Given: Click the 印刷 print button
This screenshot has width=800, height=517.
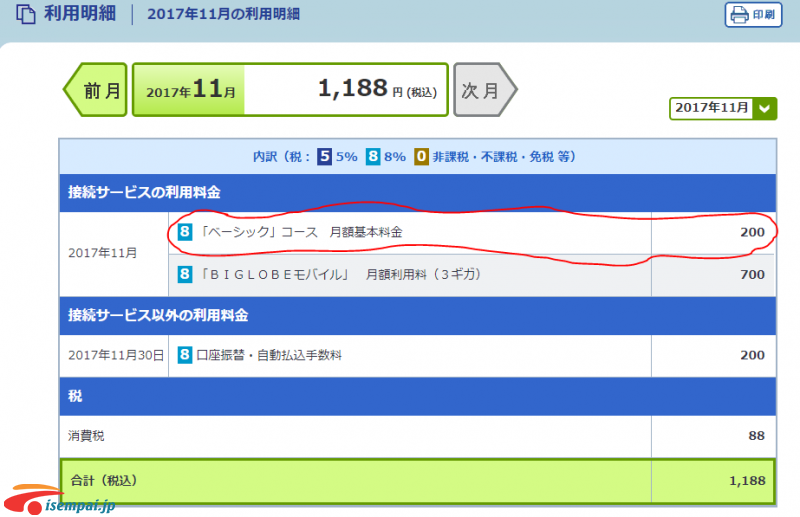Looking at the screenshot, I should coord(753,14).
